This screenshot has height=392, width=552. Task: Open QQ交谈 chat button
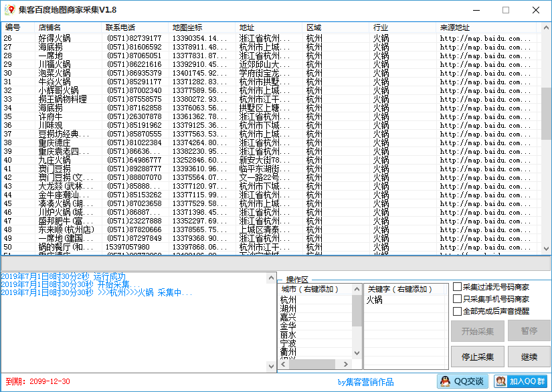pos(462,381)
